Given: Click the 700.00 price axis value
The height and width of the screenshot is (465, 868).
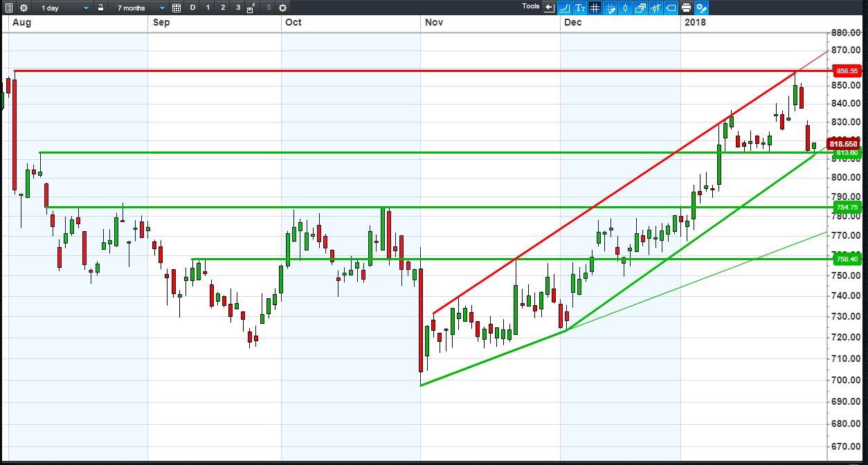Looking at the screenshot, I should [x=847, y=380].
